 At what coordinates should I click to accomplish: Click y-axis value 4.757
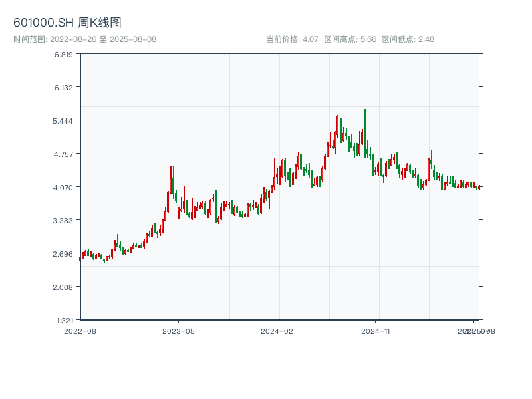point(63,154)
